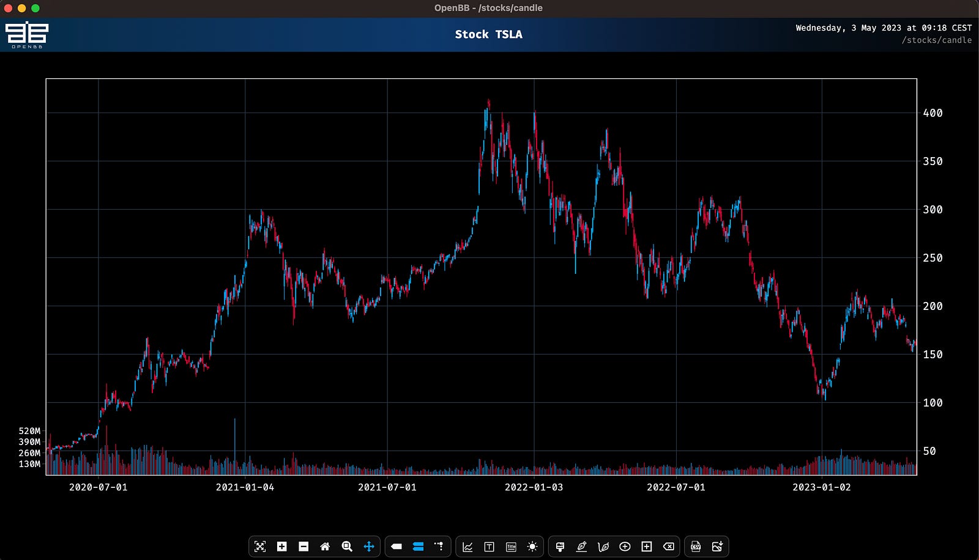This screenshot has width=979, height=560.
Task: Click the OpenBB logo
Action: click(x=27, y=35)
